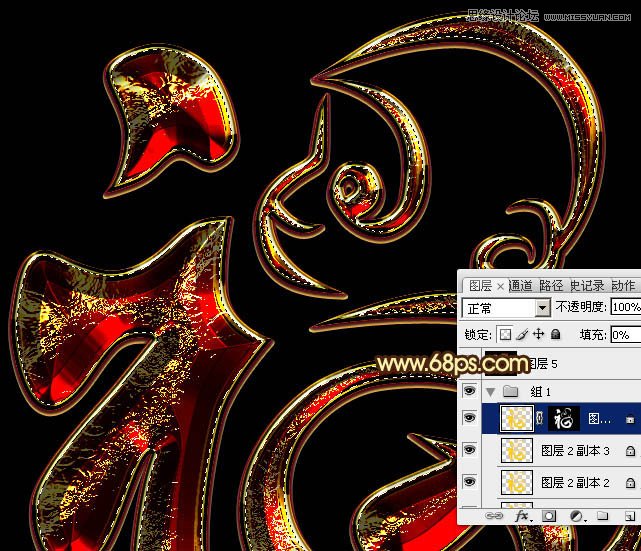Select the 组 1 group name
641x551 pixels.
540,392
